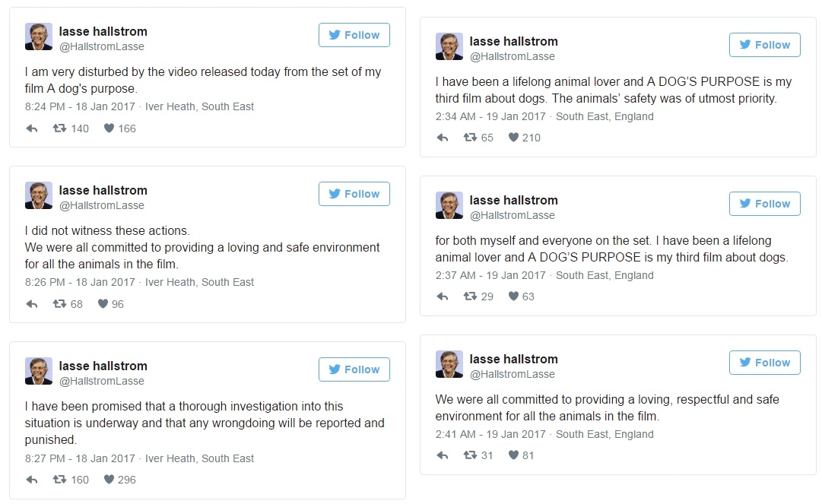This screenshot has height=504, width=822.
Task: Click Follow on the 2:41 AM tweet
Action: [764, 363]
